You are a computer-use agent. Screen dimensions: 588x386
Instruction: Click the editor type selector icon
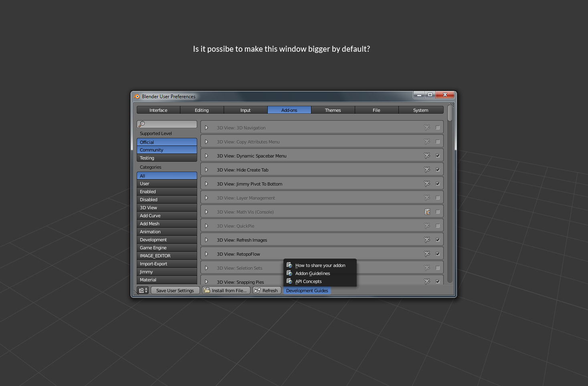coord(143,290)
